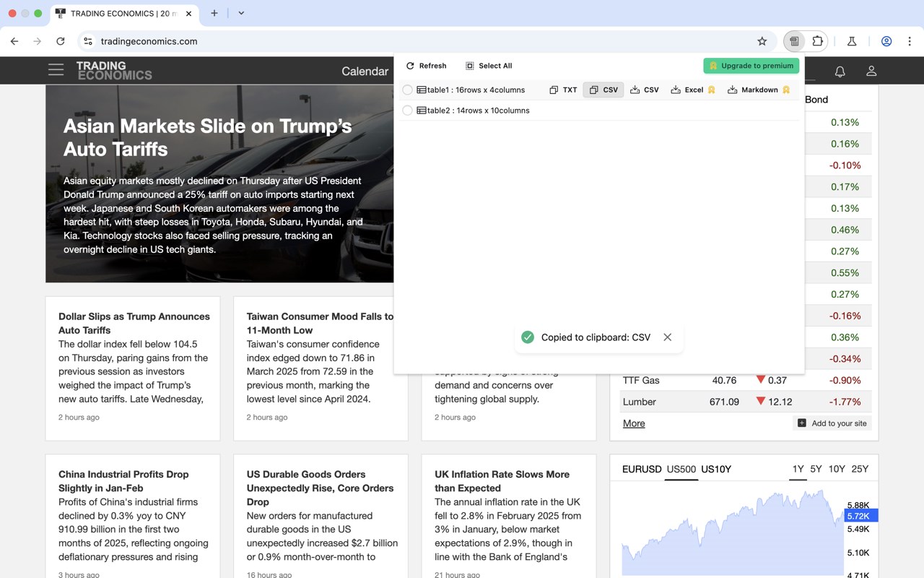Click the Lumber row label
Image resolution: width=924 pixels, height=578 pixels.
click(639, 402)
